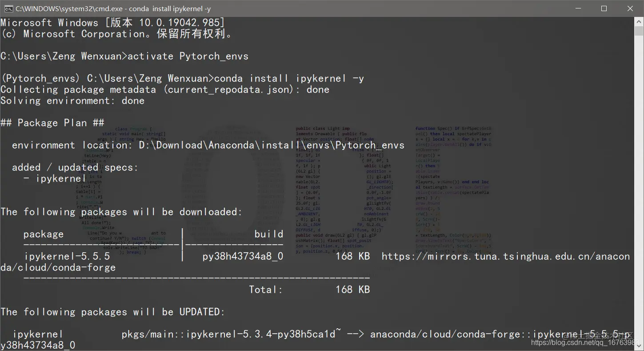
Task: Click the '- ipykernel' spec entry
Action: pos(55,178)
